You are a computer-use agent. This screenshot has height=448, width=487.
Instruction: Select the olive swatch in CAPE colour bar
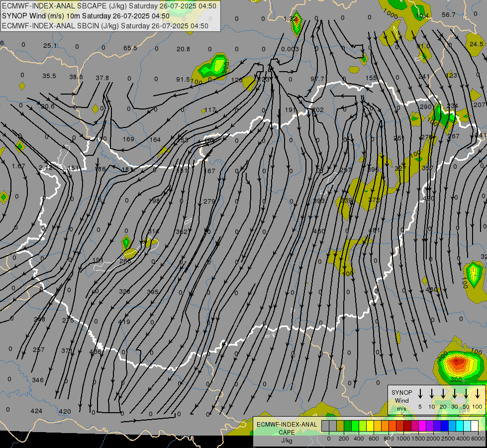[x=340, y=426]
